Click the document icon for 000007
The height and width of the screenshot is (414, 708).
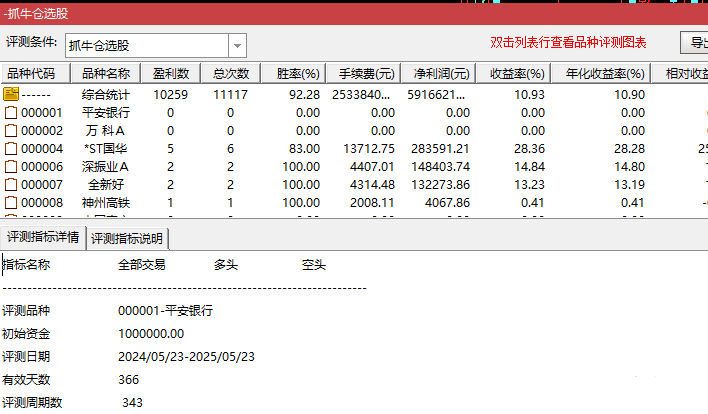click(x=11, y=185)
